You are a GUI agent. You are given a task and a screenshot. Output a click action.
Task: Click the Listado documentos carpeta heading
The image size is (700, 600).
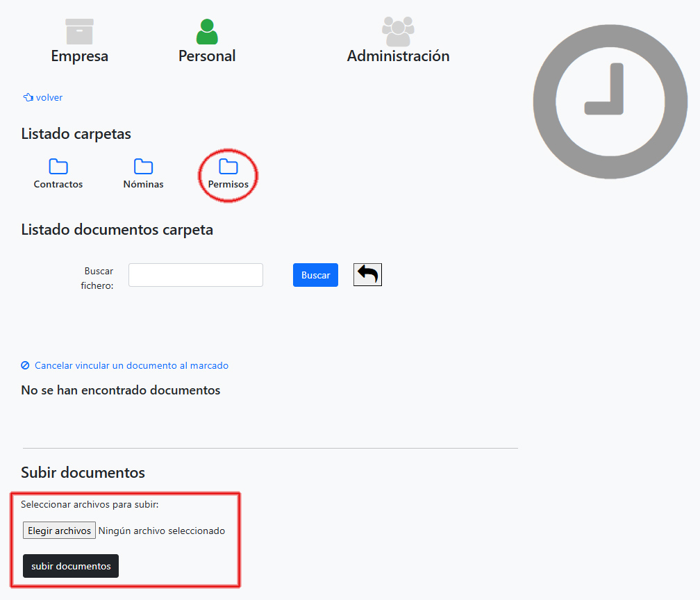(x=117, y=229)
